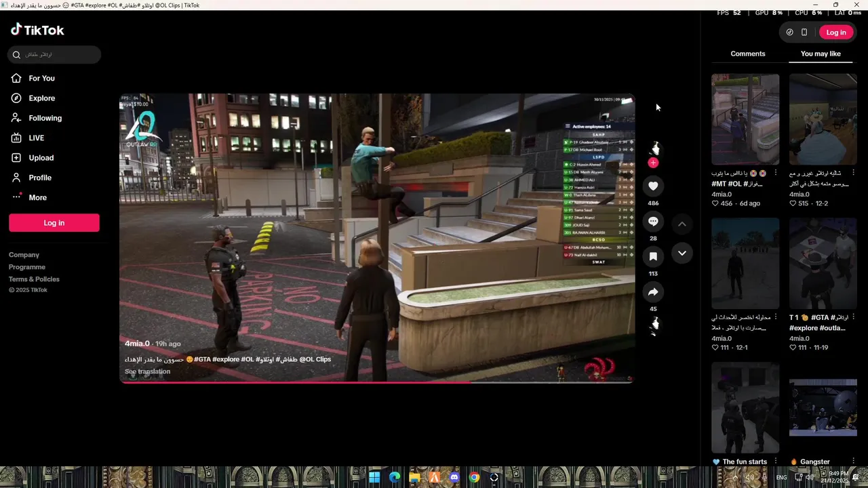The width and height of the screenshot is (868, 488).
Task: Open Google Chrome from taskbar
Action: [x=474, y=477]
